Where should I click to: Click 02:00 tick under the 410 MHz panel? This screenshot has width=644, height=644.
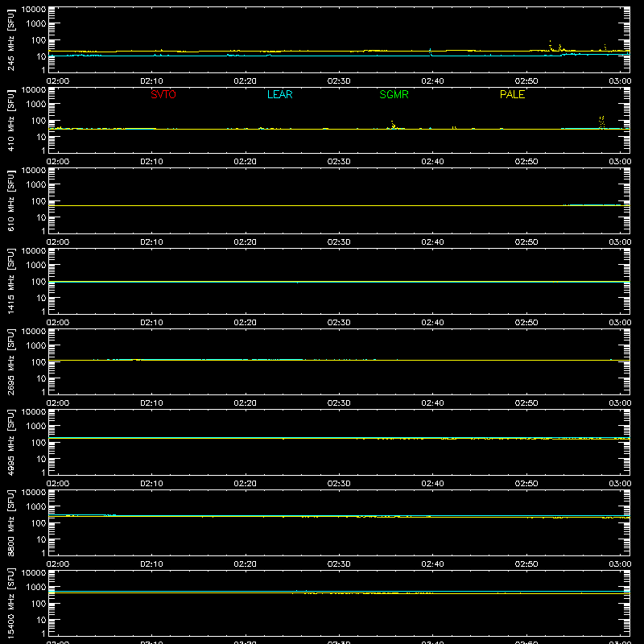58,162
